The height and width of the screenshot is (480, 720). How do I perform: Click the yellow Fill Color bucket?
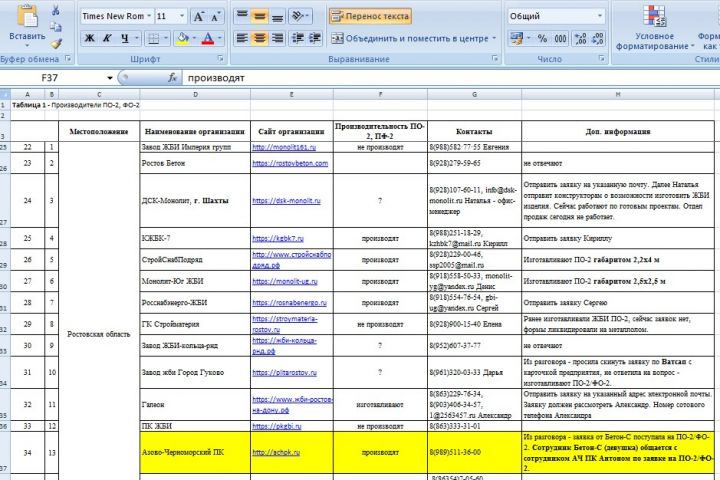[181, 39]
